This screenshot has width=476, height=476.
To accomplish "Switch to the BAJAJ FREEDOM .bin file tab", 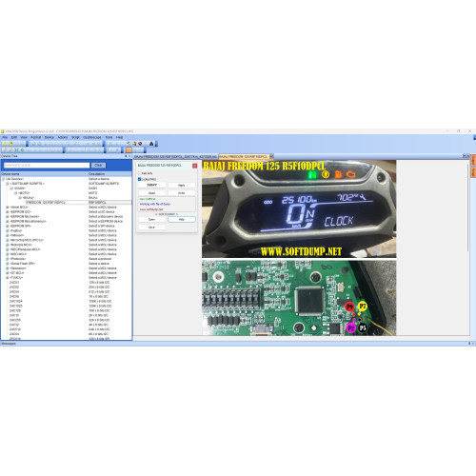I will [x=175, y=157].
